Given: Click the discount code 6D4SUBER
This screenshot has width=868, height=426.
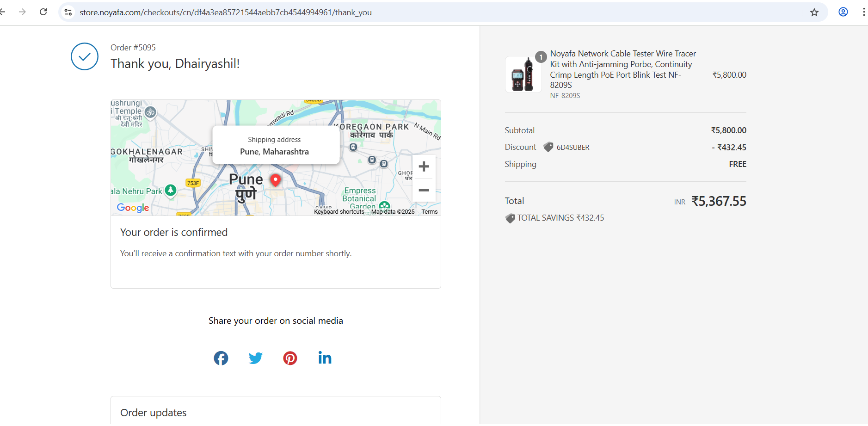Looking at the screenshot, I should coord(573,148).
